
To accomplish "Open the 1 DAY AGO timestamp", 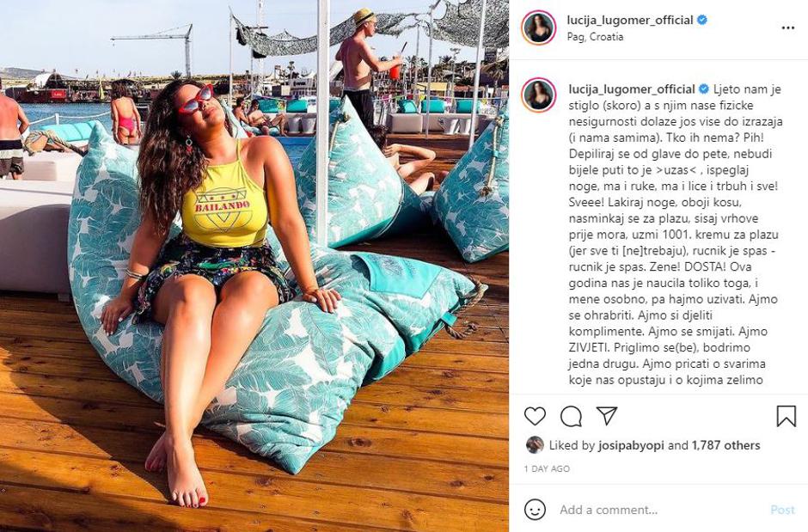I will click(x=547, y=469).
